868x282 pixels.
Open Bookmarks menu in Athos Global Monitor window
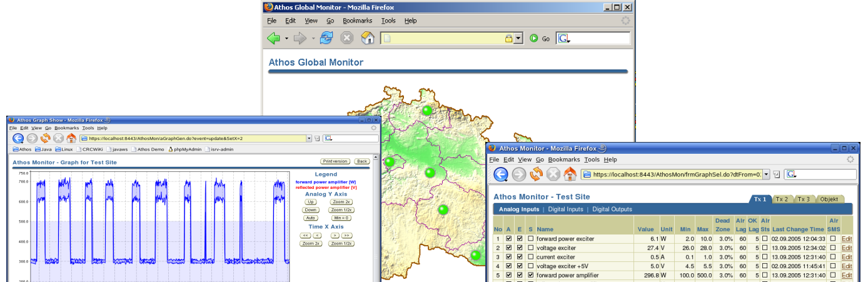point(357,21)
